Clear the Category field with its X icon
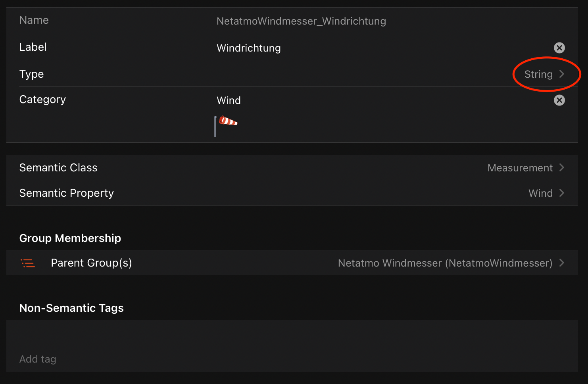Image resolution: width=588 pixels, height=384 pixels. (x=559, y=100)
